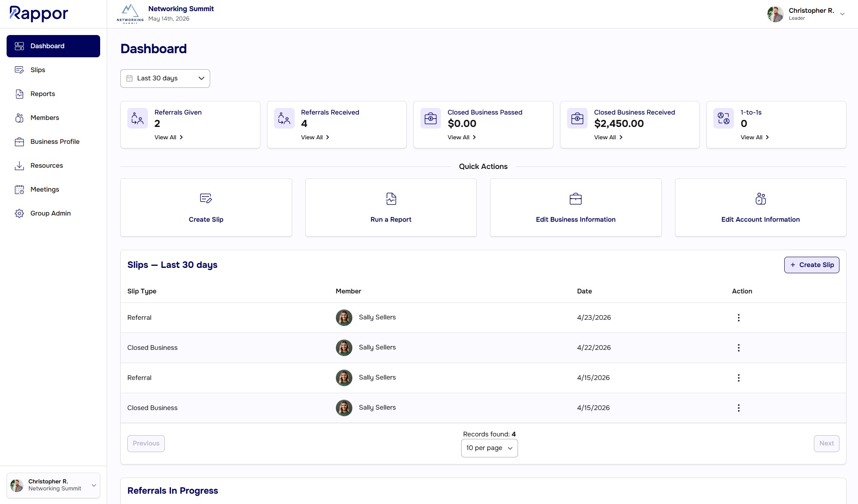View all Closed Business Passed
This screenshot has width=858, height=504.
[462, 137]
